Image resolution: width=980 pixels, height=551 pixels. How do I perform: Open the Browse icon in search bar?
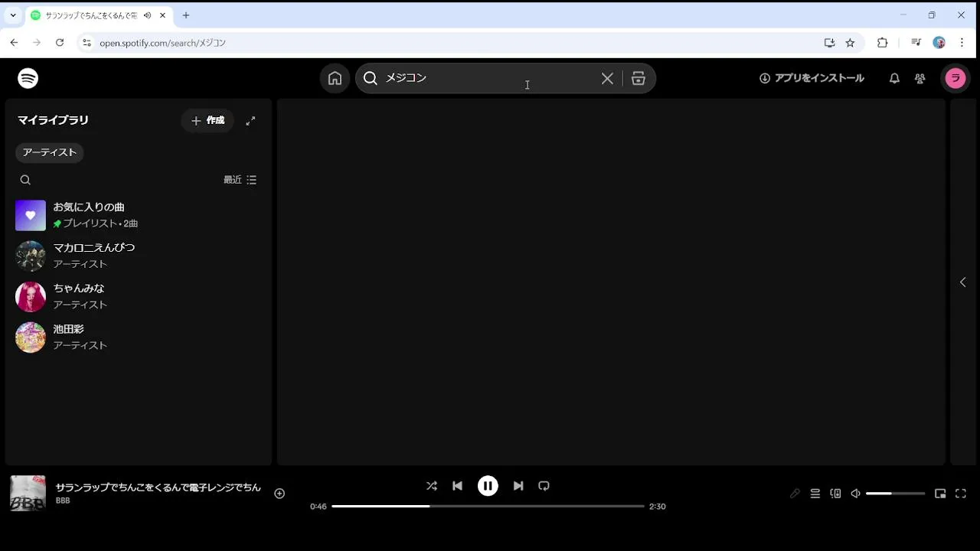639,78
